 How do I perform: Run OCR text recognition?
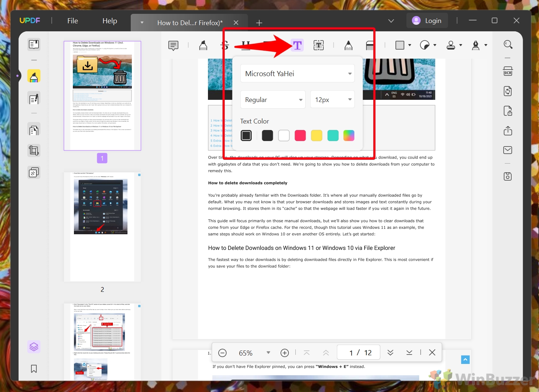(x=508, y=71)
